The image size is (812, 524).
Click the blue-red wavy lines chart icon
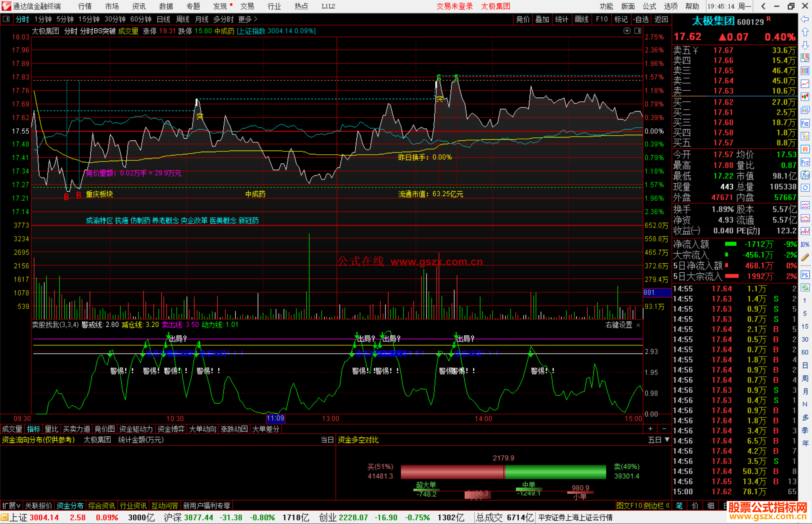(805, 205)
